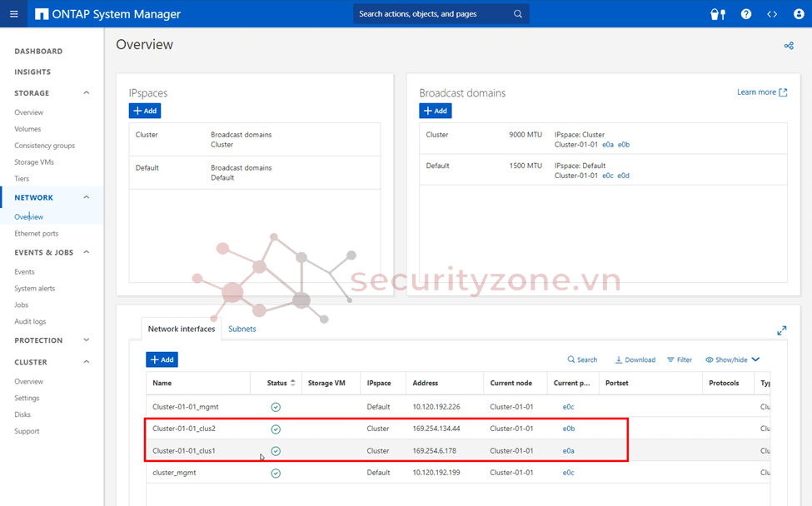Open the Show/hide columns dropdown
The height and width of the screenshot is (506, 812).
pos(732,360)
